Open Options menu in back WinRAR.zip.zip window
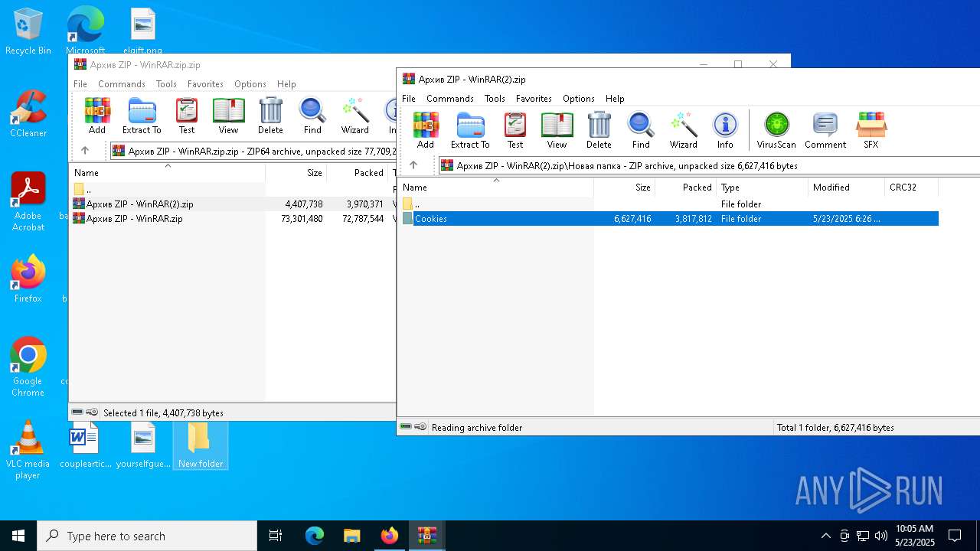The height and width of the screenshot is (551, 980). point(250,84)
